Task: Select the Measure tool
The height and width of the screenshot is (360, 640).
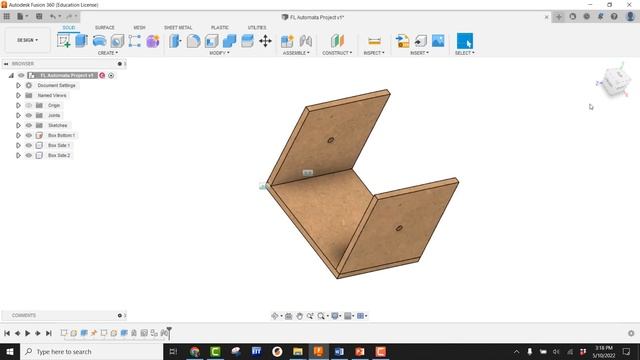Action: (x=374, y=41)
